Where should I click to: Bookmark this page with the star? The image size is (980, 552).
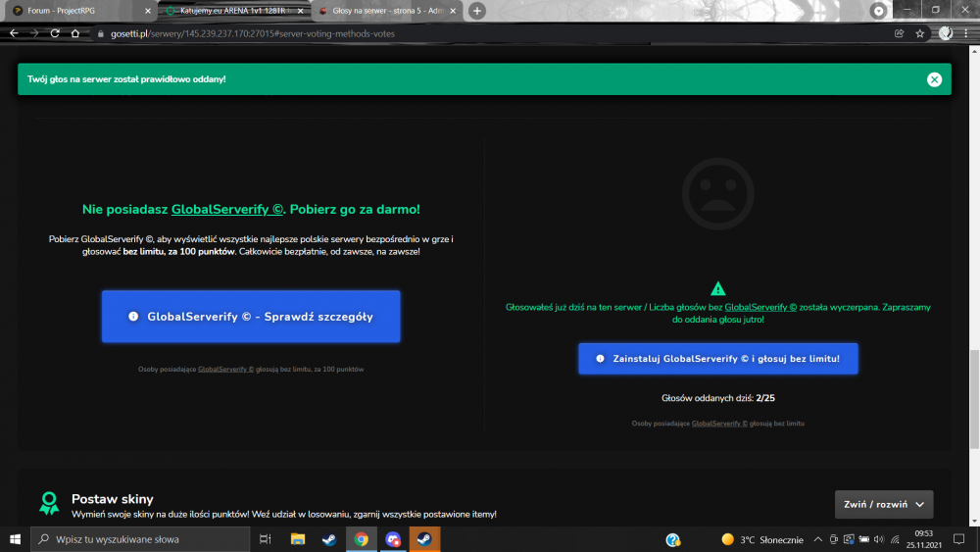tap(919, 33)
